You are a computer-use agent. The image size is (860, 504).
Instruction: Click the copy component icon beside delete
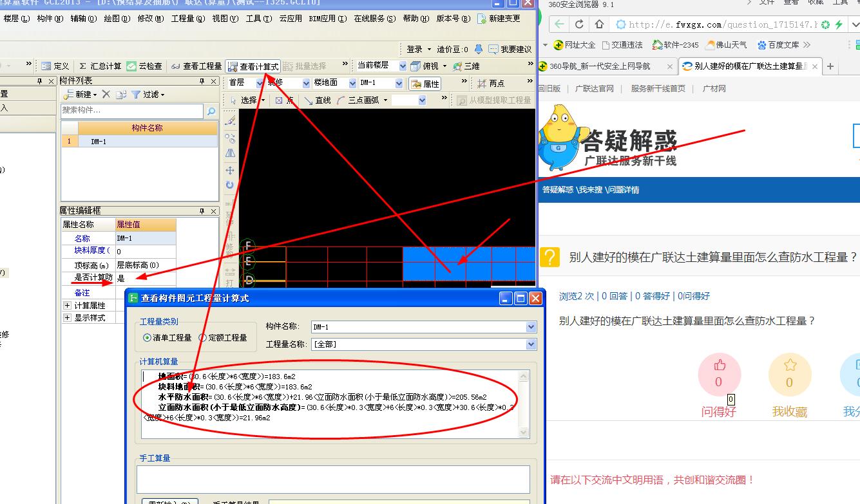pos(121,95)
